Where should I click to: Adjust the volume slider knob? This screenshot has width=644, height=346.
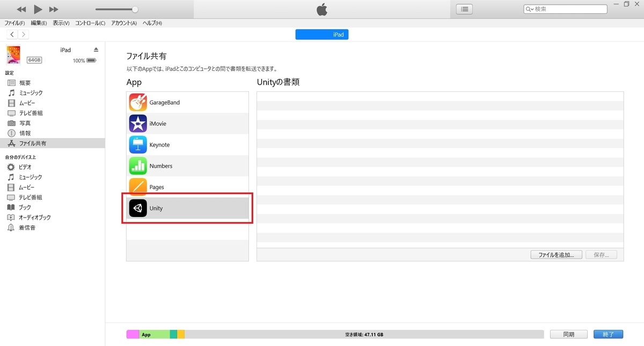pos(135,9)
